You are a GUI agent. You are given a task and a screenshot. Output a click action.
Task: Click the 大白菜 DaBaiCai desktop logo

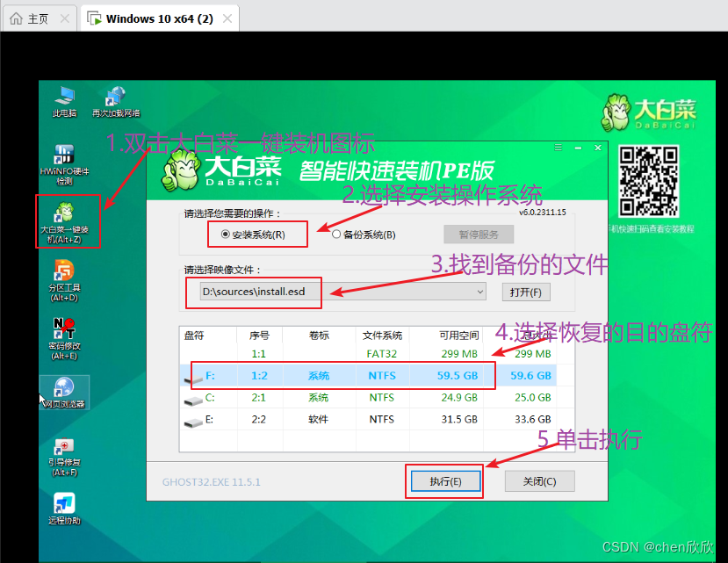tap(649, 113)
